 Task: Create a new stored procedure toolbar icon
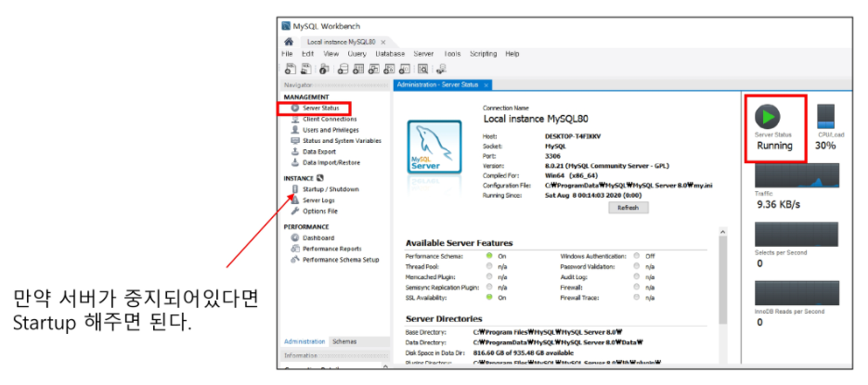point(389,70)
